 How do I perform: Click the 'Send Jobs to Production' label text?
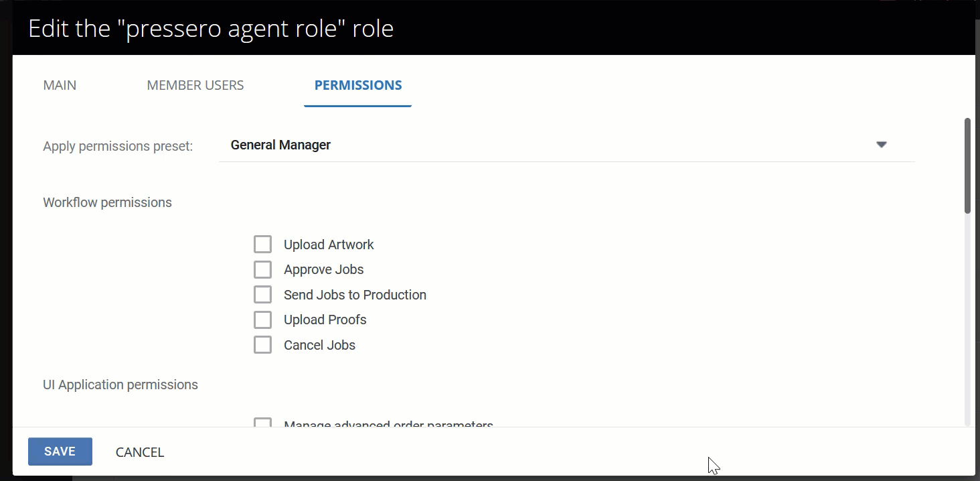click(355, 295)
